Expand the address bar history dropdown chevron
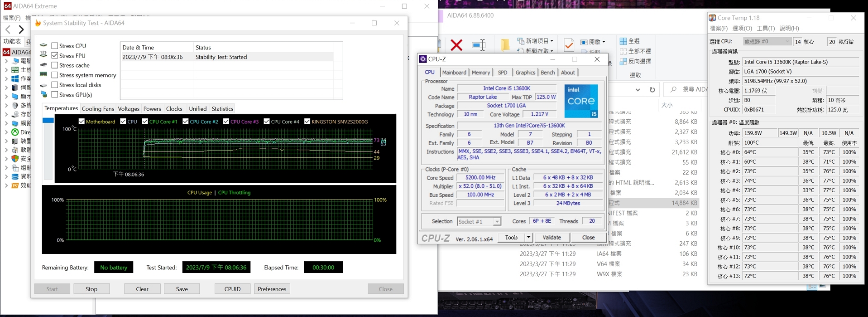868x317 pixels. (638, 90)
